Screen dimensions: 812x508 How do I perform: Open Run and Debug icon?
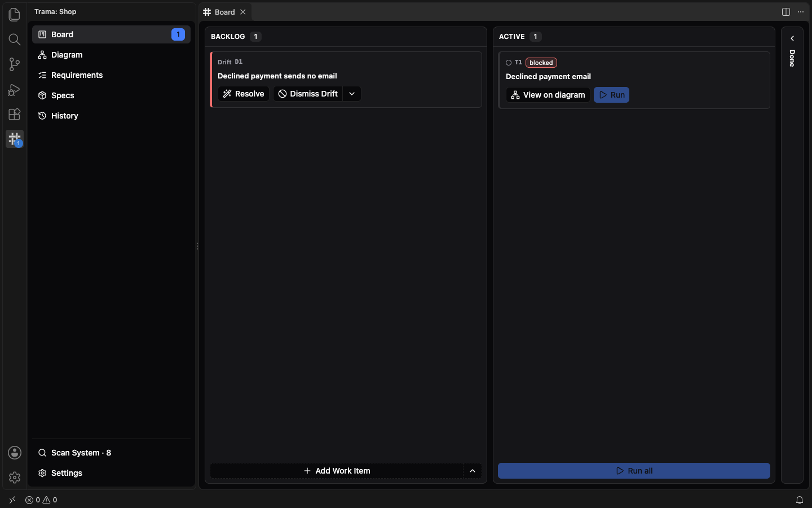(x=15, y=89)
